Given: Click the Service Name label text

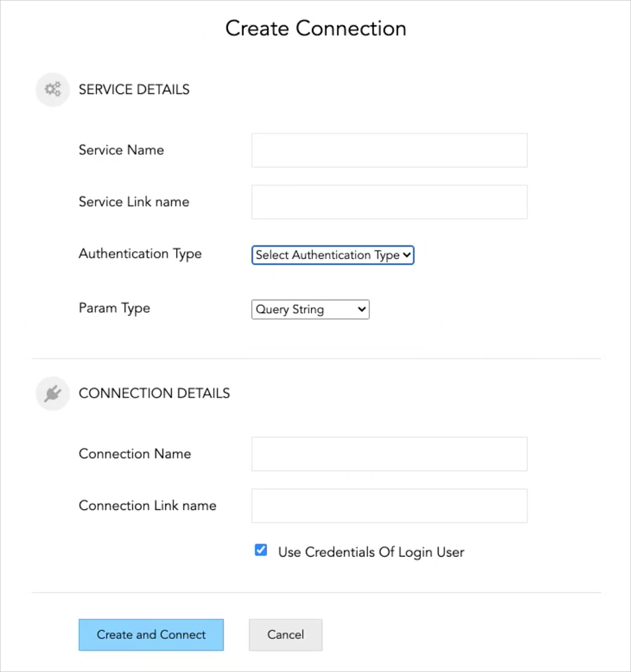Looking at the screenshot, I should point(121,150).
